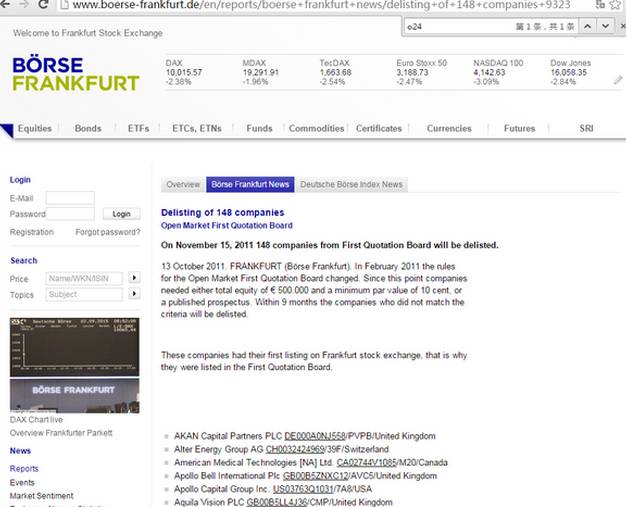Open Overview Frankfurter Parkett link
The width and height of the screenshot is (626, 507).
click(x=61, y=433)
